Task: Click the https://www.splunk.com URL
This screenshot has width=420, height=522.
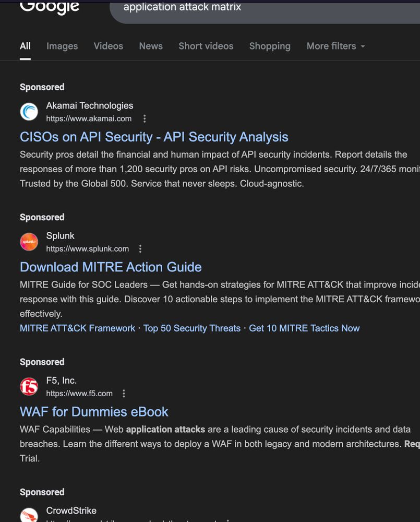Action: [88, 248]
